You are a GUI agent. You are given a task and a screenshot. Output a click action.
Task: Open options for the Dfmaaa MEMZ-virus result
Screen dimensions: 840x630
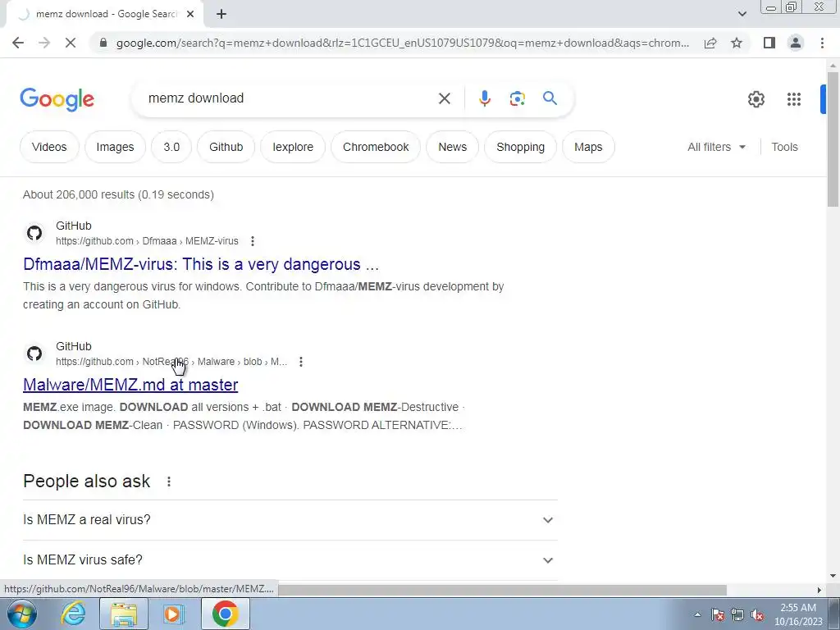coord(253,241)
